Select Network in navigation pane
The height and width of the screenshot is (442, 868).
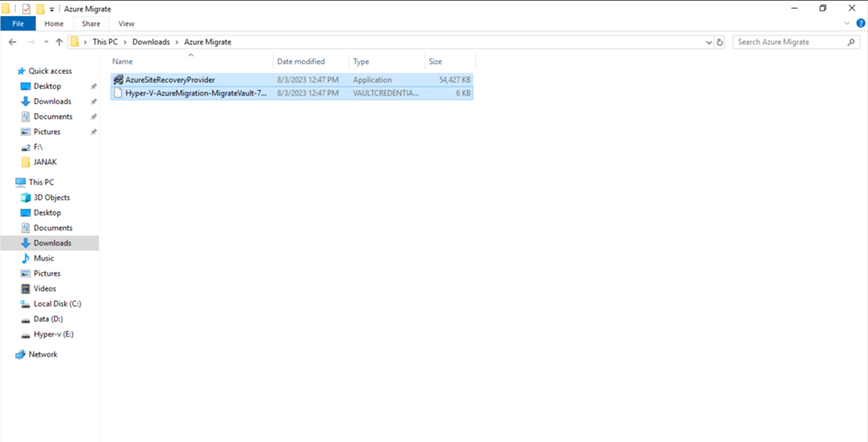click(x=43, y=354)
